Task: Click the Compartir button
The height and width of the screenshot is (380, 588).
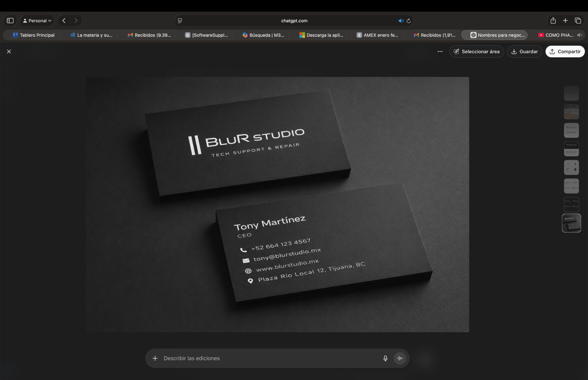Action: (565, 51)
